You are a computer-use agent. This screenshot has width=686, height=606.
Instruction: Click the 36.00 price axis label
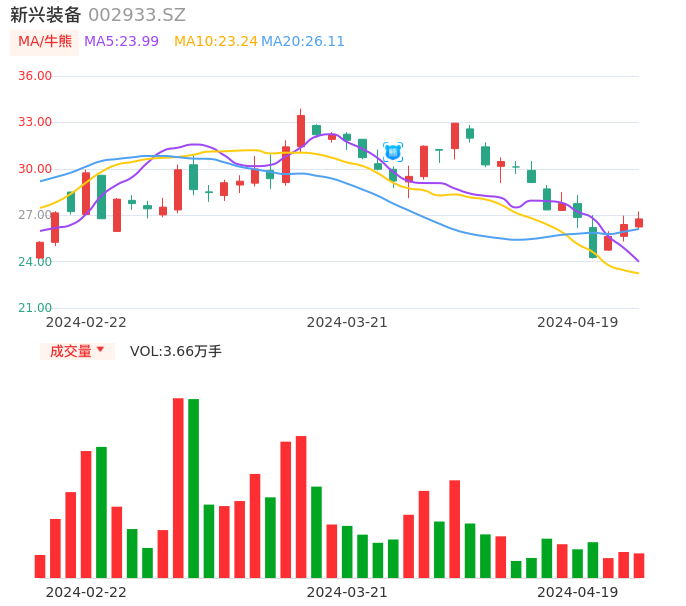36,76
